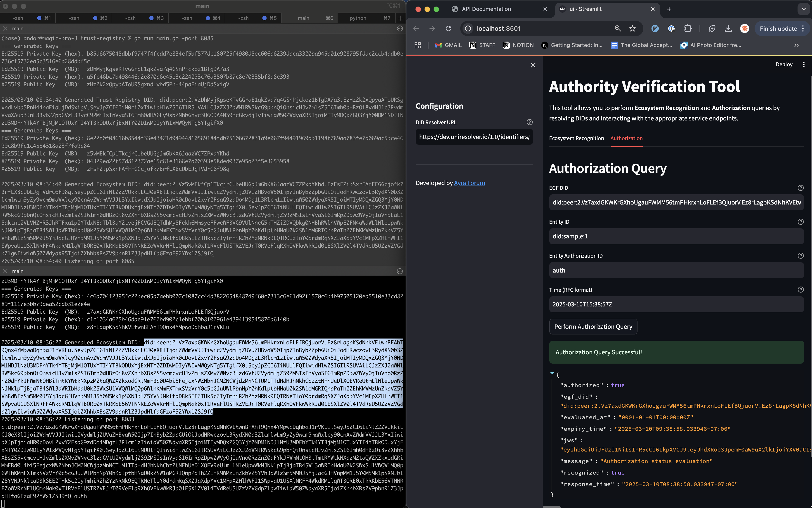The width and height of the screenshot is (812, 508).
Task: Click Perform Authorization Query button
Action: point(593,327)
